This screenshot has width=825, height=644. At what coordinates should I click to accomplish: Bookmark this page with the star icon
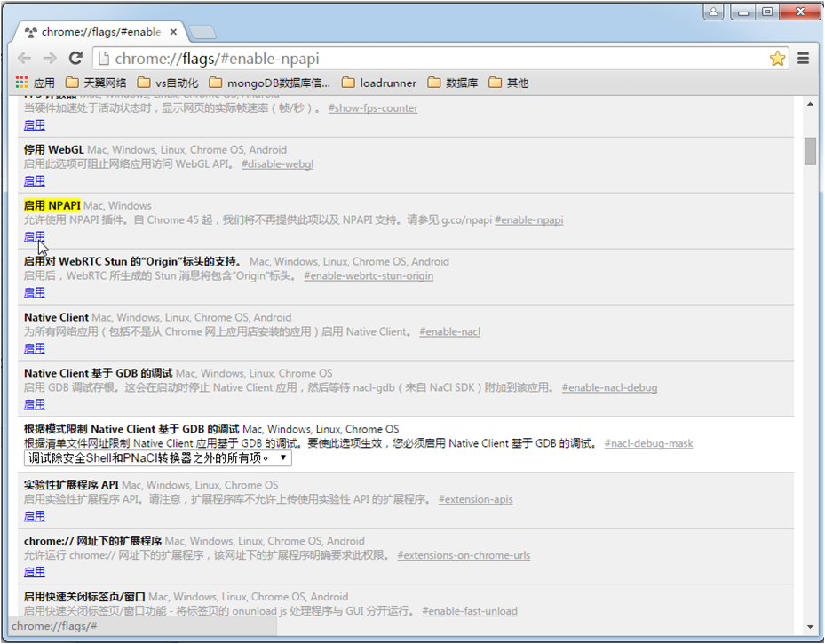click(777, 59)
